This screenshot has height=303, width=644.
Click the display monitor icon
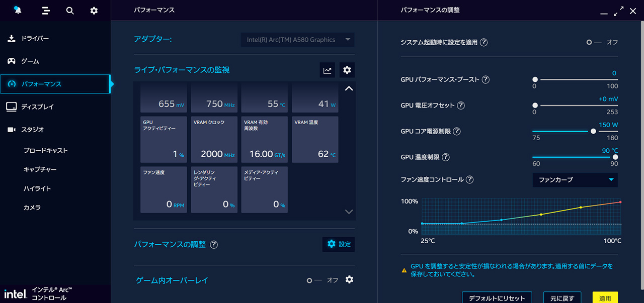click(12, 107)
